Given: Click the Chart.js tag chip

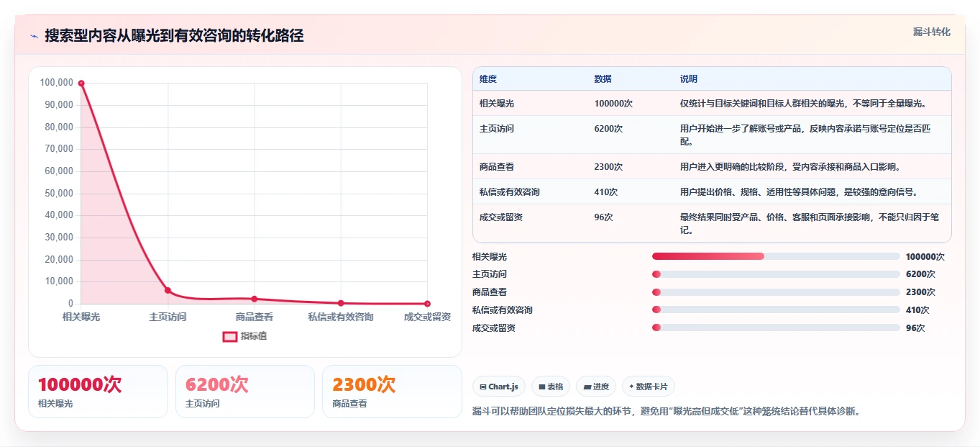Looking at the screenshot, I should coord(499,387).
